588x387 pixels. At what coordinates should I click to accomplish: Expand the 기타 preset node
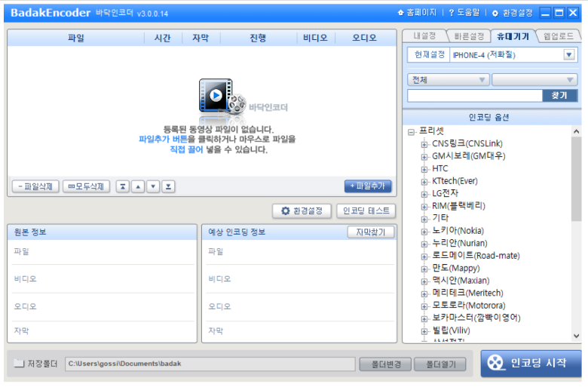point(424,220)
